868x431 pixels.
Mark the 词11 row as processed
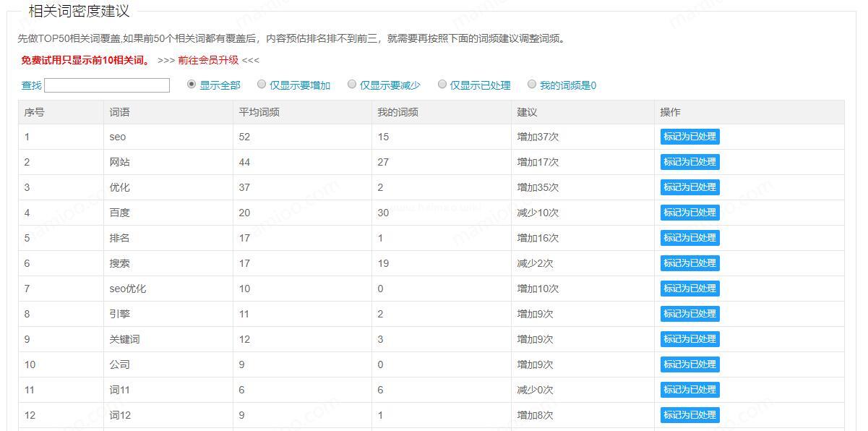[689, 390]
